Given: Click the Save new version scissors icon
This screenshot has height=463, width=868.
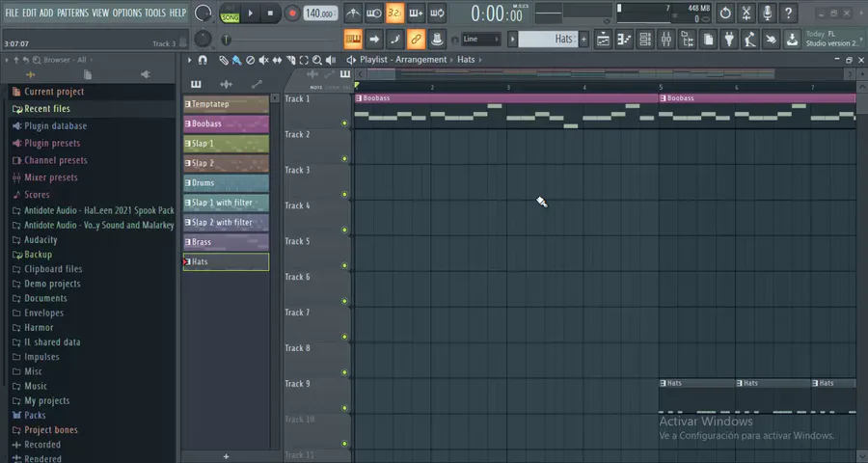Looking at the screenshot, I should coord(746,13).
